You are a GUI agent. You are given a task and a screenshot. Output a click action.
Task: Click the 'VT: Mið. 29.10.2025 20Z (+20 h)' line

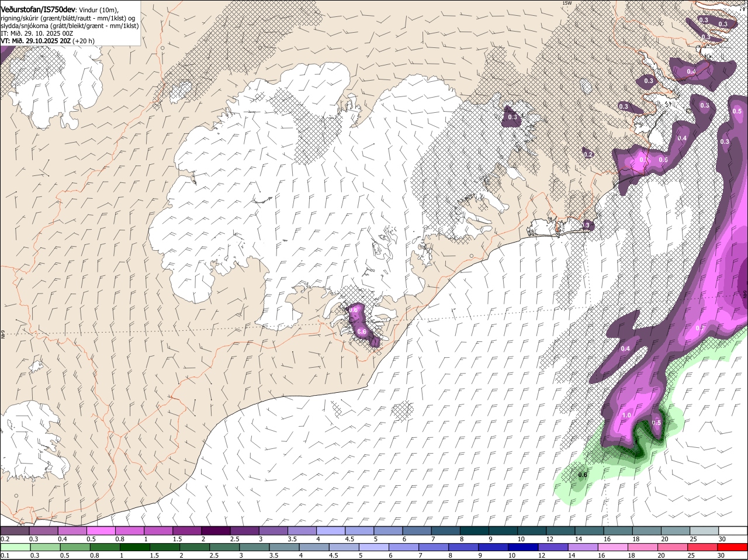click(x=47, y=41)
